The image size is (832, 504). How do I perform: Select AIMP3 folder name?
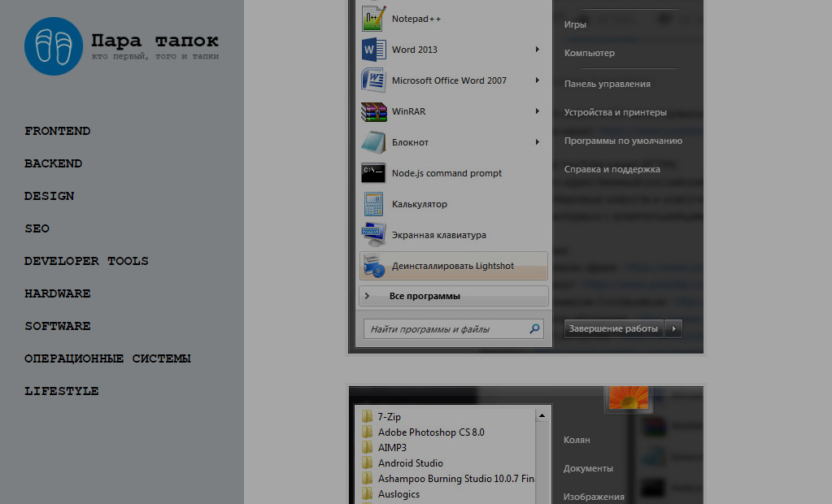(392, 448)
